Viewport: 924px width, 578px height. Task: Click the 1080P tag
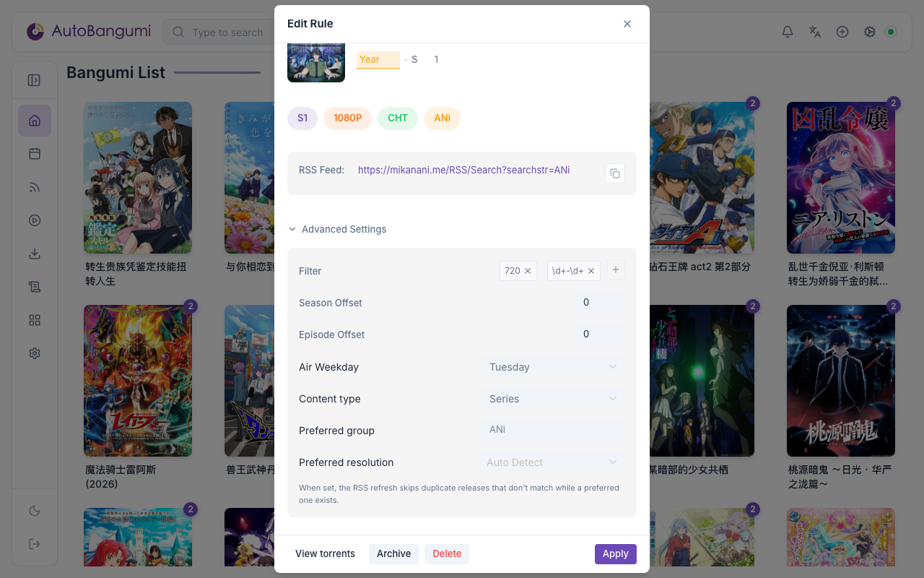[x=347, y=118]
